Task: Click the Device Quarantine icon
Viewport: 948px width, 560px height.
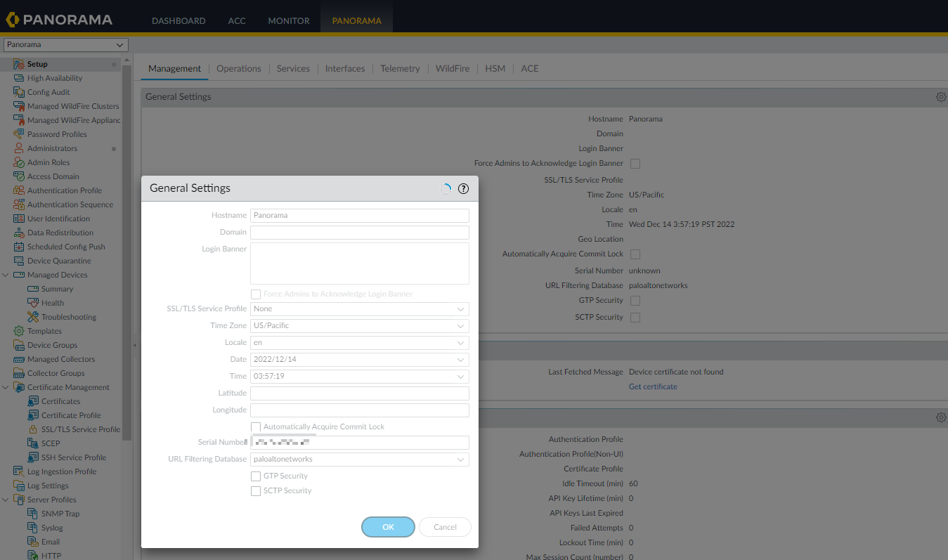Action: coord(19,261)
